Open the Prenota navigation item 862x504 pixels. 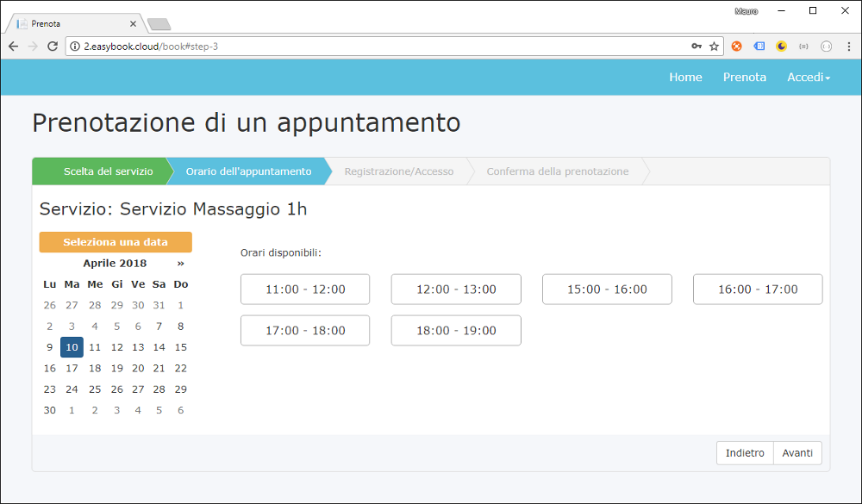pos(744,77)
